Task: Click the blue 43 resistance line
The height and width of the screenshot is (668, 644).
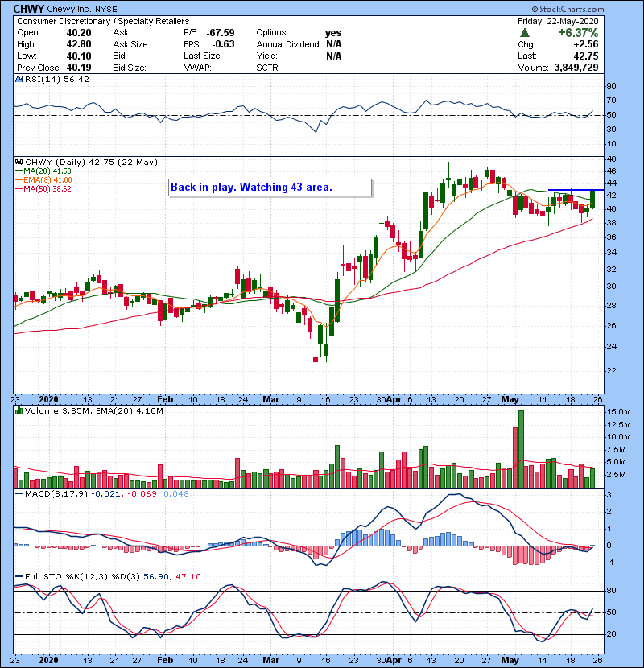Action: [576, 190]
